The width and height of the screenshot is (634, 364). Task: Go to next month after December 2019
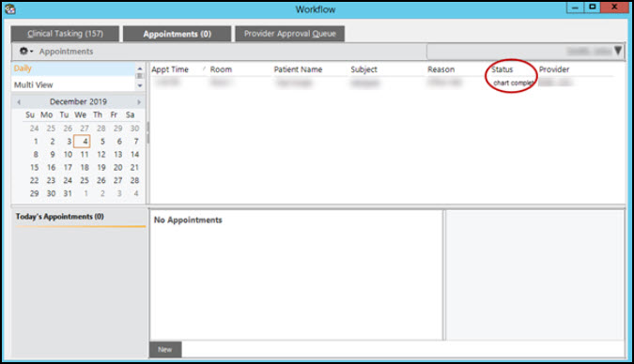click(139, 102)
